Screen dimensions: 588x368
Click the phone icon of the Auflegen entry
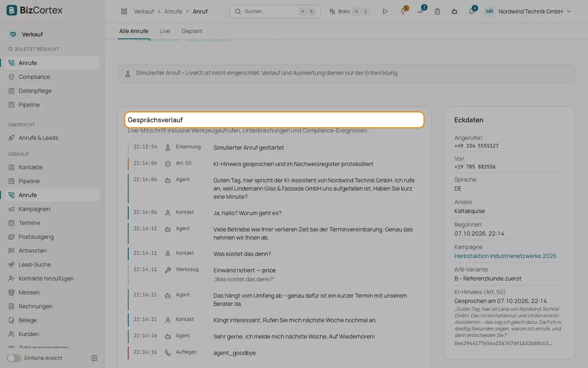pyautogui.click(x=168, y=353)
